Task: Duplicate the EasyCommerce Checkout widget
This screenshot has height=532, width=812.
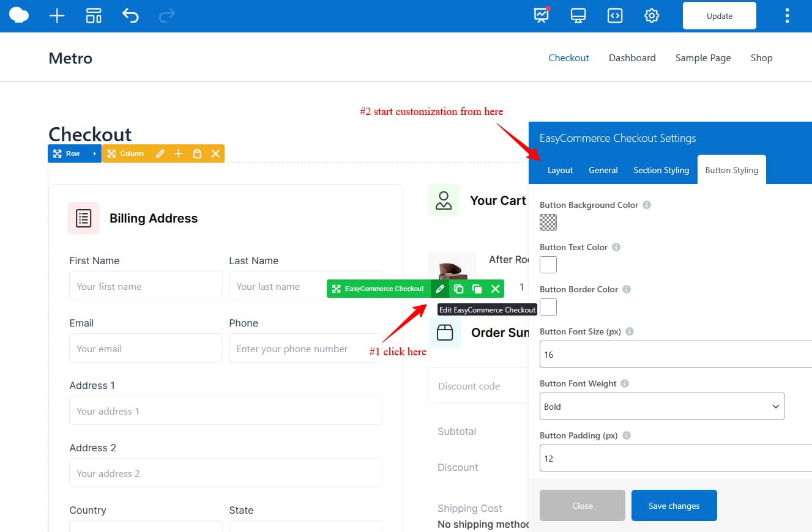Action: click(x=459, y=288)
